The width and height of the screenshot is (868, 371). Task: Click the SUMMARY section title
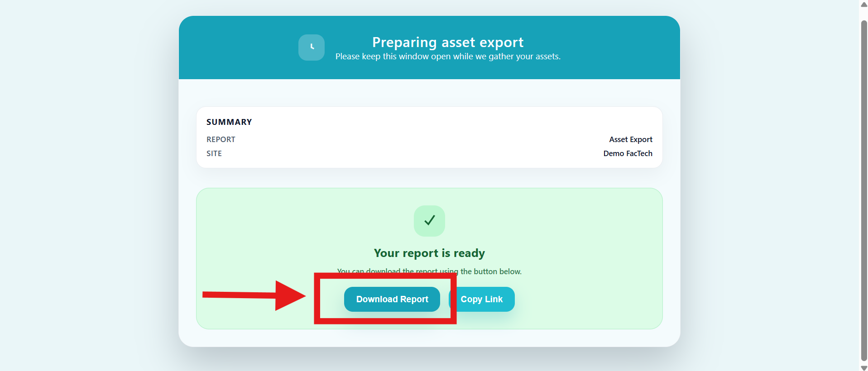tap(229, 122)
